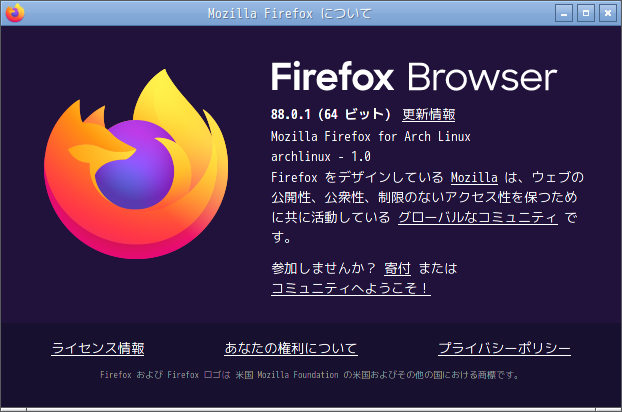The height and width of the screenshot is (412, 622).
Task: Open the コミュニティへようこそ！ link
Action: (x=351, y=288)
